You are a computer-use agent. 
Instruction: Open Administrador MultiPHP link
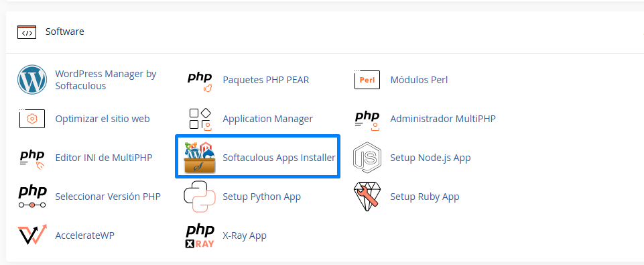tap(443, 119)
